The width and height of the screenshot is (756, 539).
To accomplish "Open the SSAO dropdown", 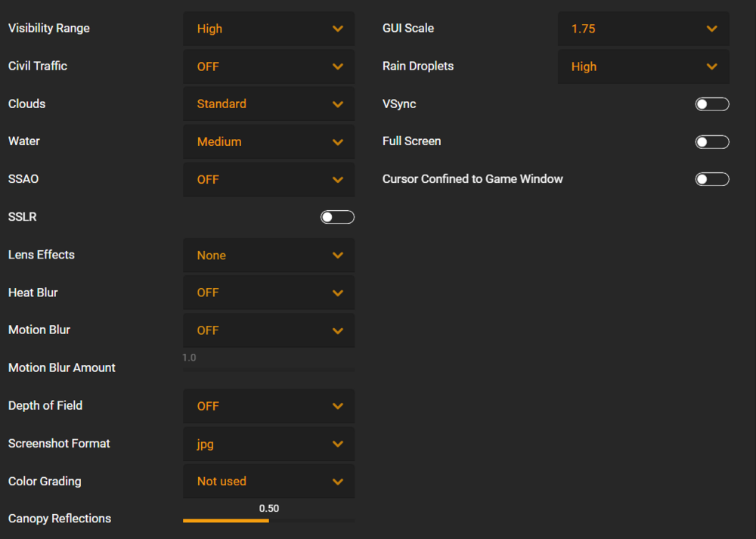I will [268, 179].
